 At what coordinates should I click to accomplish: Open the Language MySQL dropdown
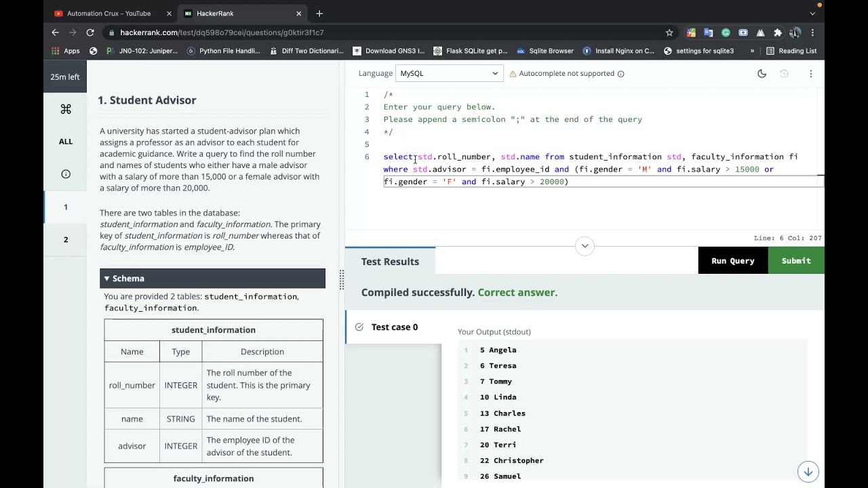(x=449, y=73)
